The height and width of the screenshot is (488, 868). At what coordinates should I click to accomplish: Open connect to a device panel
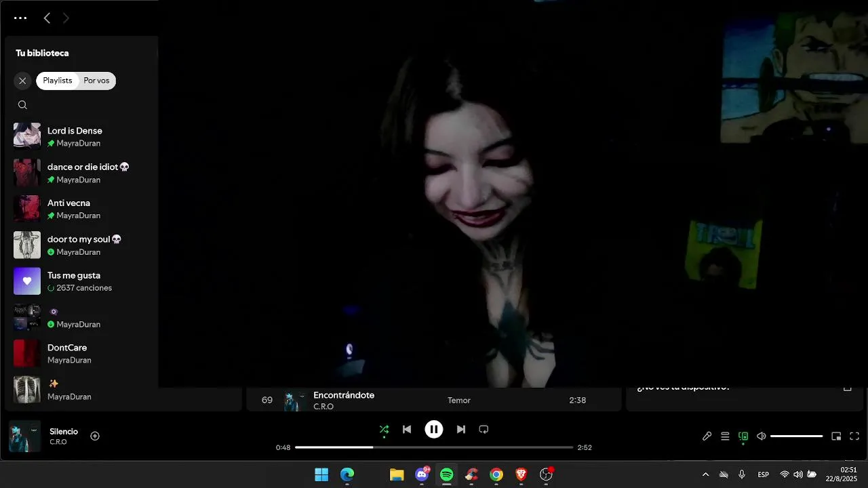pyautogui.click(x=743, y=436)
